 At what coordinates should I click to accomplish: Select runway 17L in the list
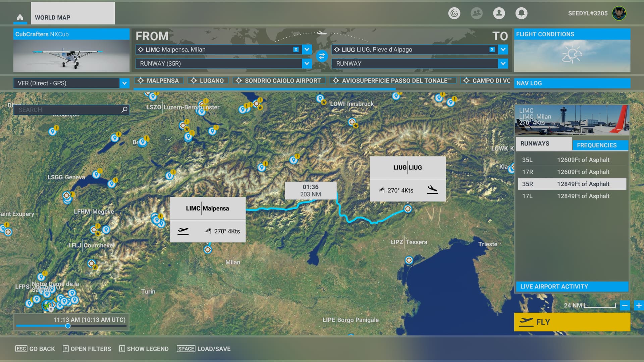click(572, 196)
